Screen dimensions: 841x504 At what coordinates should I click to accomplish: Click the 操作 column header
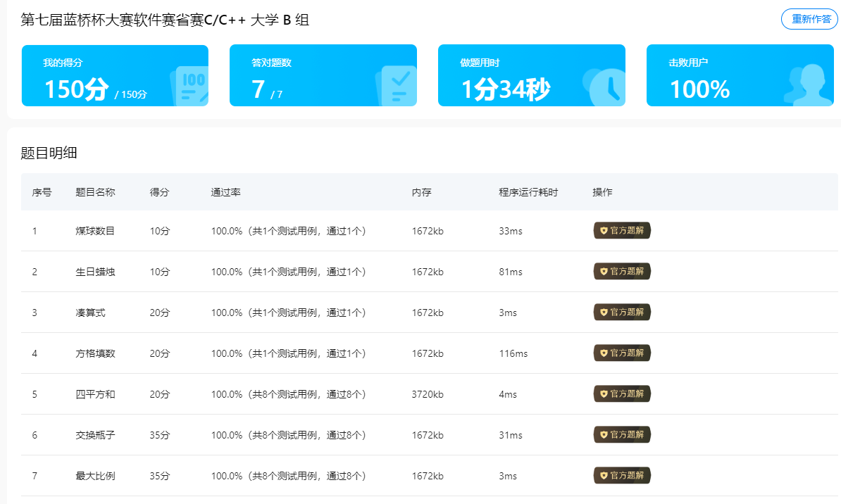[602, 192]
